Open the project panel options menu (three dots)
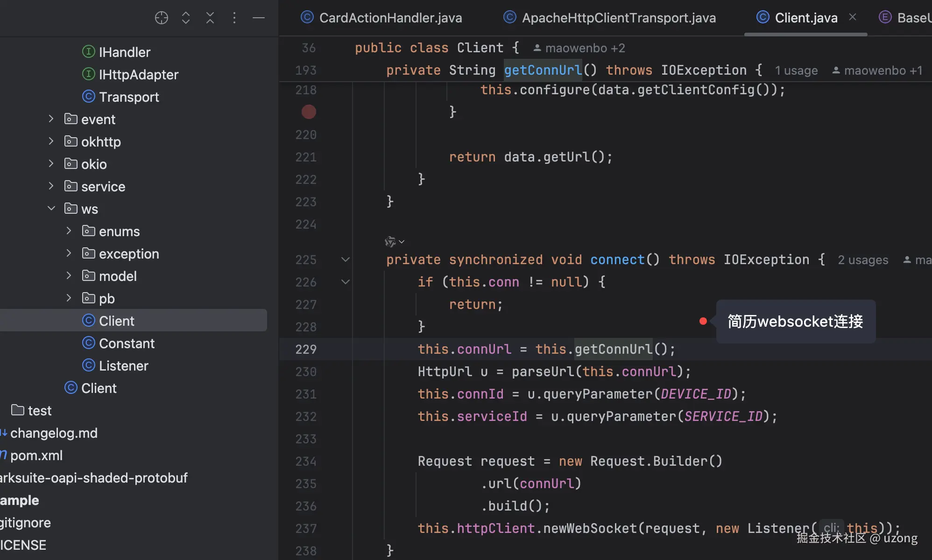The image size is (932, 560). click(234, 18)
